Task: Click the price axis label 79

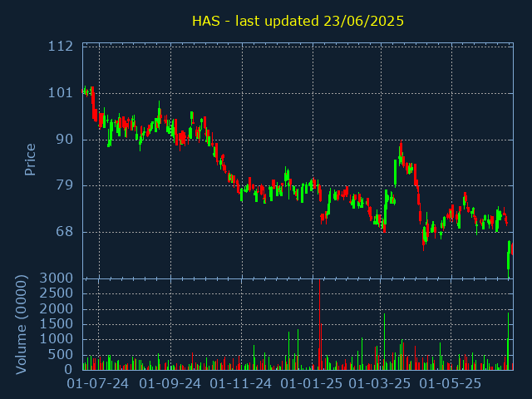Action: click(x=65, y=185)
